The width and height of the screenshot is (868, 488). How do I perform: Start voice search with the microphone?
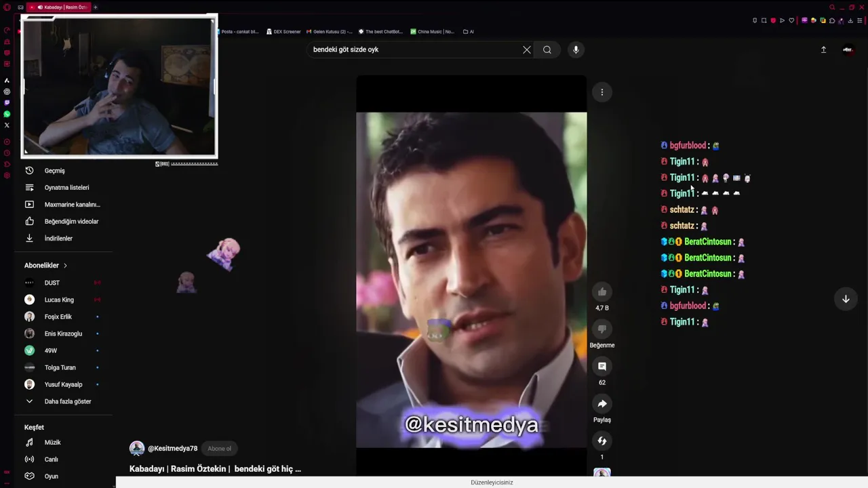(x=576, y=49)
